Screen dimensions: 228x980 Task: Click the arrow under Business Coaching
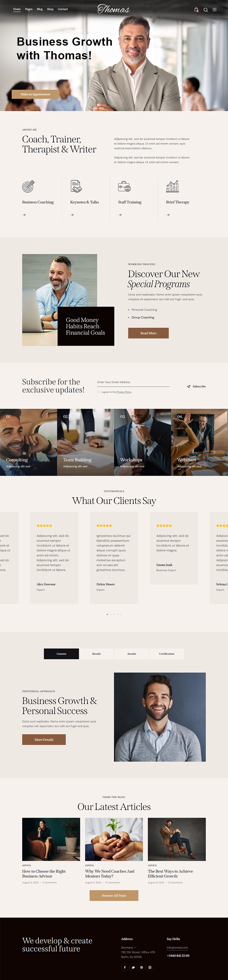[x=24, y=215]
